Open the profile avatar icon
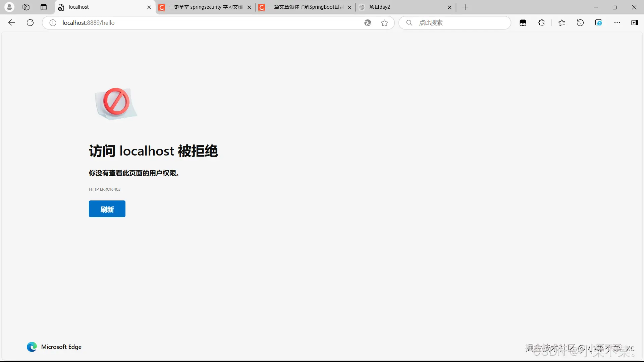This screenshot has height=362, width=644. 9,7
